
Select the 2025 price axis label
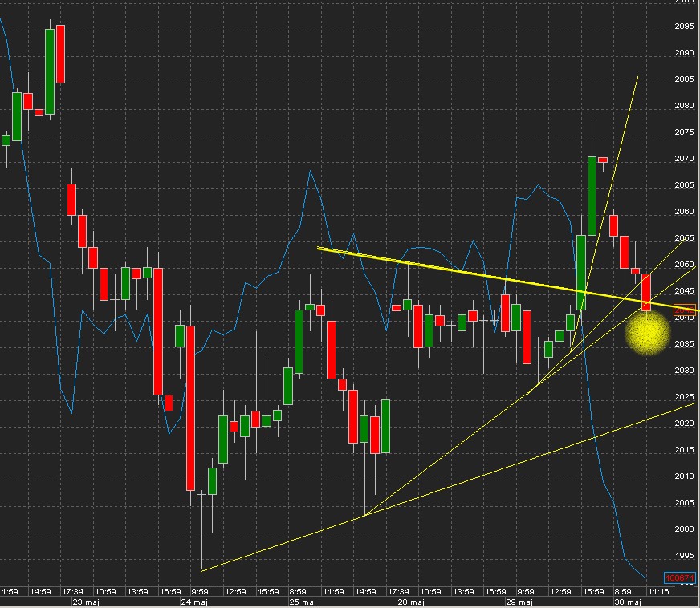click(684, 396)
